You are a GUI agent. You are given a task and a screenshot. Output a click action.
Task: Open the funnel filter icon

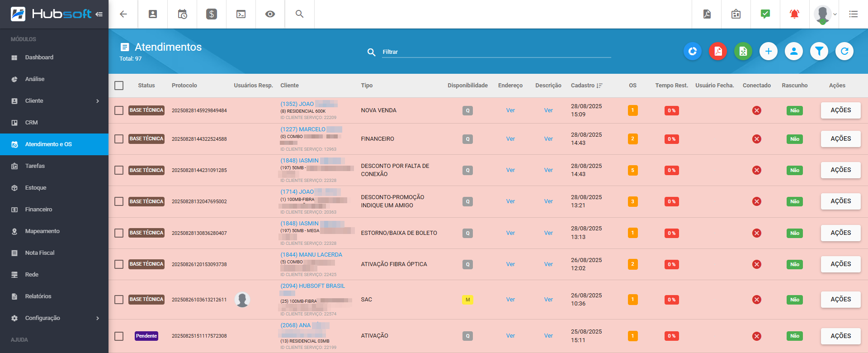(x=819, y=52)
